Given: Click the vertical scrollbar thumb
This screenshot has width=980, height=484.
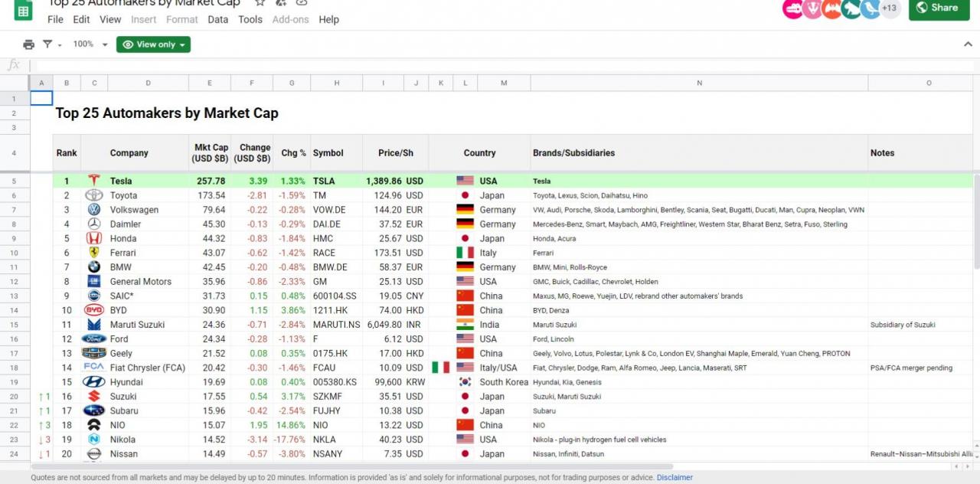Looking at the screenshot, I should point(976,222).
